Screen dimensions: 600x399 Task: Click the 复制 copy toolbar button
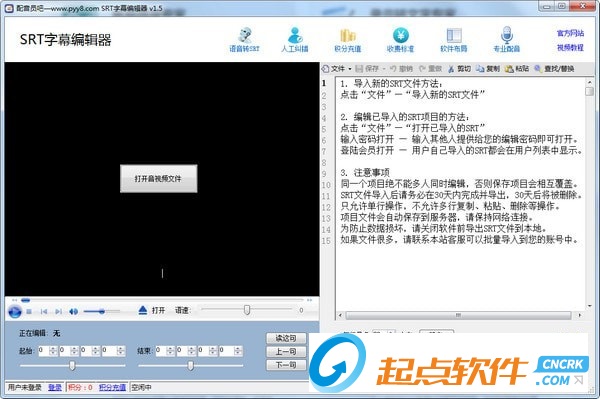[x=488, y=69]
